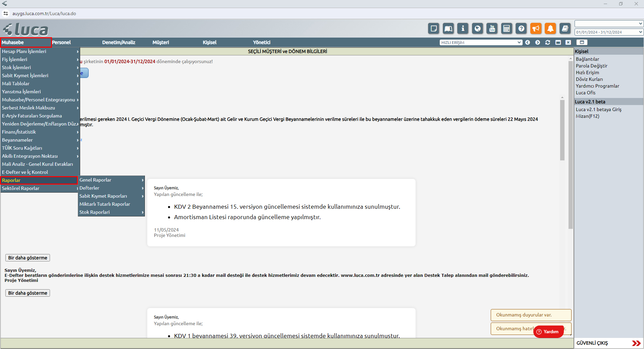Click first 'Bir daha gösterme' button

tap(28, 258)
